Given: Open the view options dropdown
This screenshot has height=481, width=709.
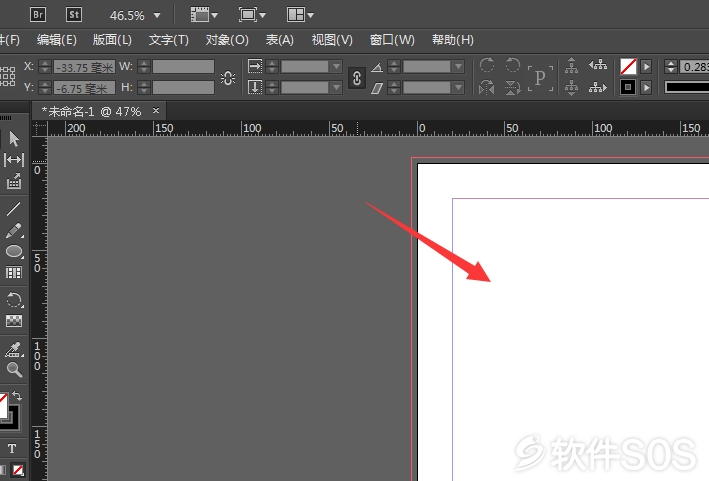Looking at the screenshot, I should pos(204,15).
